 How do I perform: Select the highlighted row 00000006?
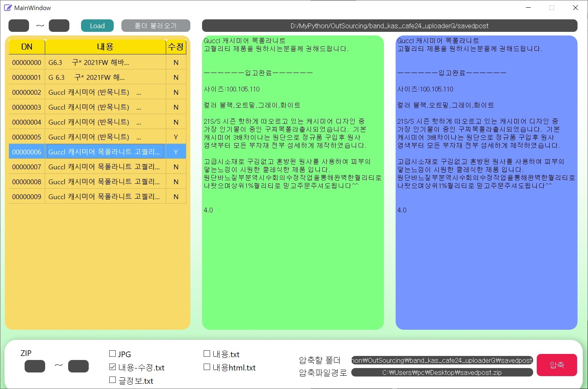click(x=97, y=152)
